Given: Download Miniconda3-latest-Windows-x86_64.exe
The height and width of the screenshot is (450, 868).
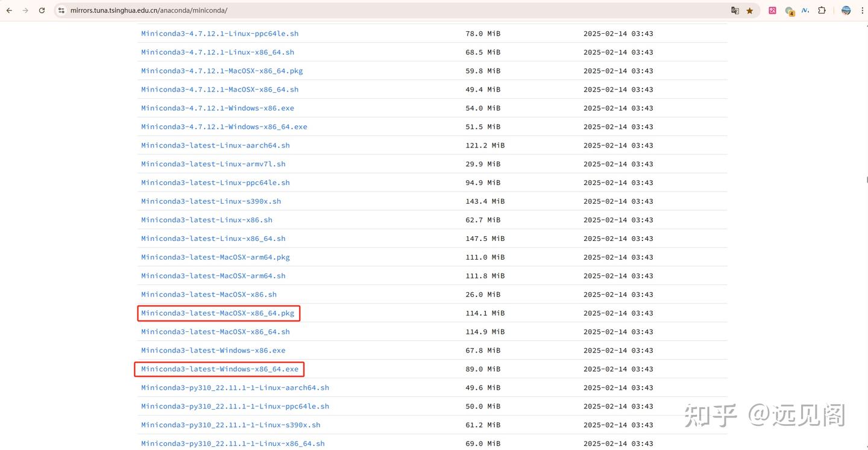Looking at the screenshot, I should (x=219, y=369).
